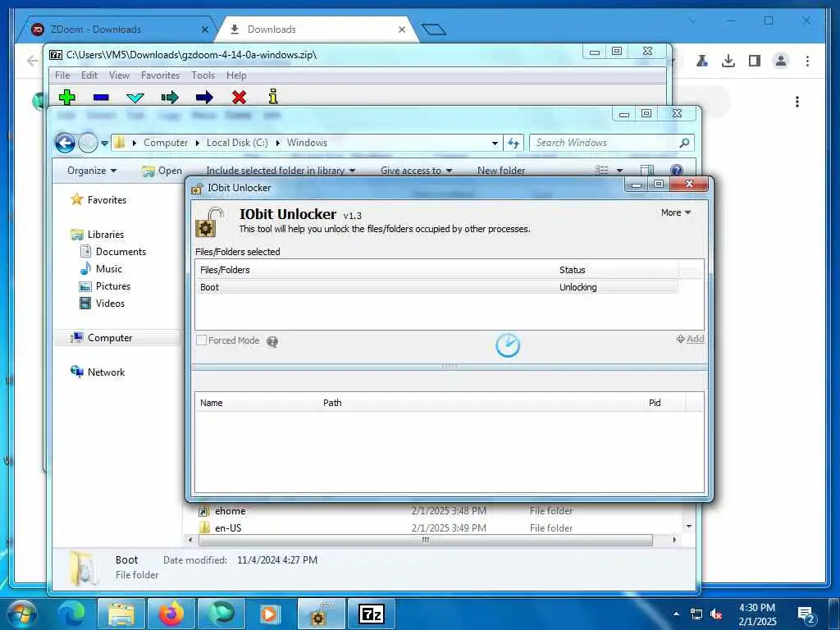Select Documents library in the navigation pane
840x630 pixels.
coord(121,251)
